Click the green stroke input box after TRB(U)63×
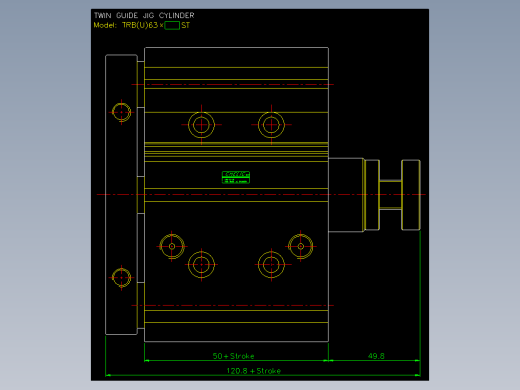The height and width of the screenshot is (390, 520). [x=172, y=25]
